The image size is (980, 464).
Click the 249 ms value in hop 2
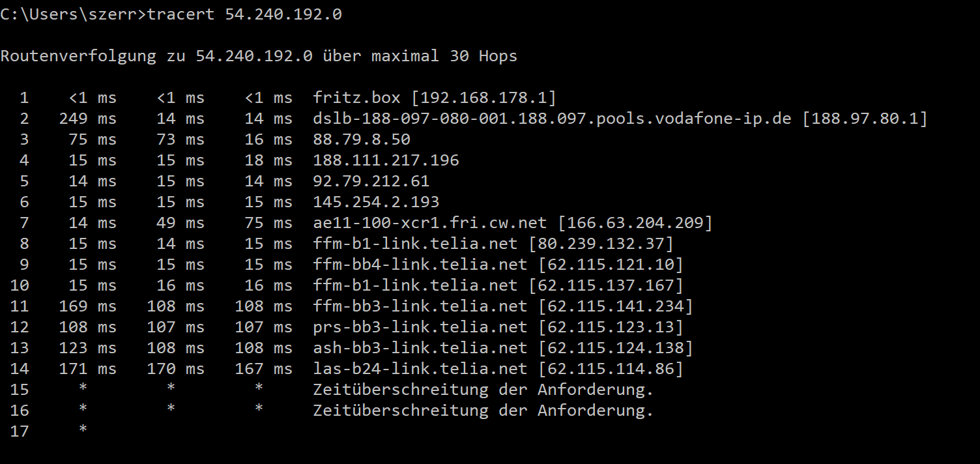[x=87, y=119]
